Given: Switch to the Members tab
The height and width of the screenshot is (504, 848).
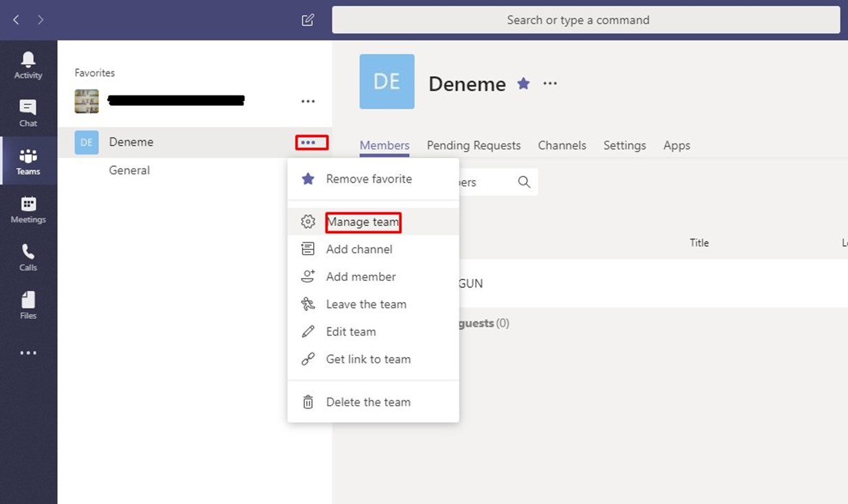Looking at the screenshot, I should coord(385,146).
